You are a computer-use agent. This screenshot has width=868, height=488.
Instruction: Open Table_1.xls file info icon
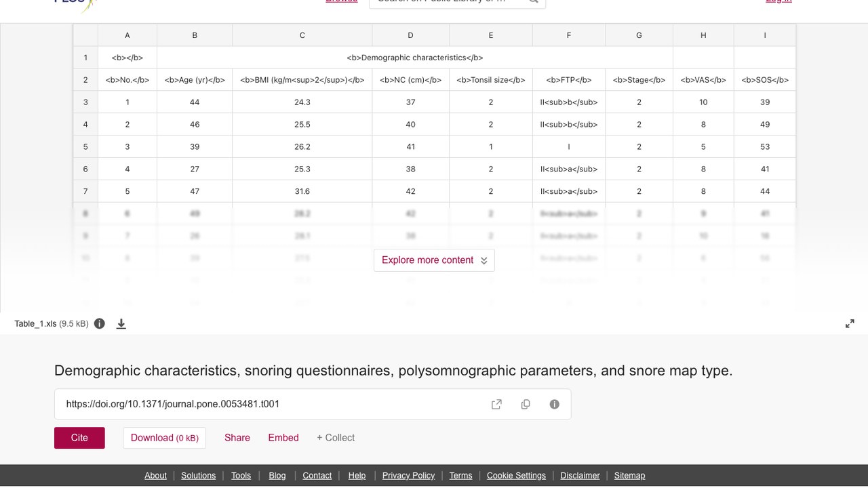click(x=100, y=323)
